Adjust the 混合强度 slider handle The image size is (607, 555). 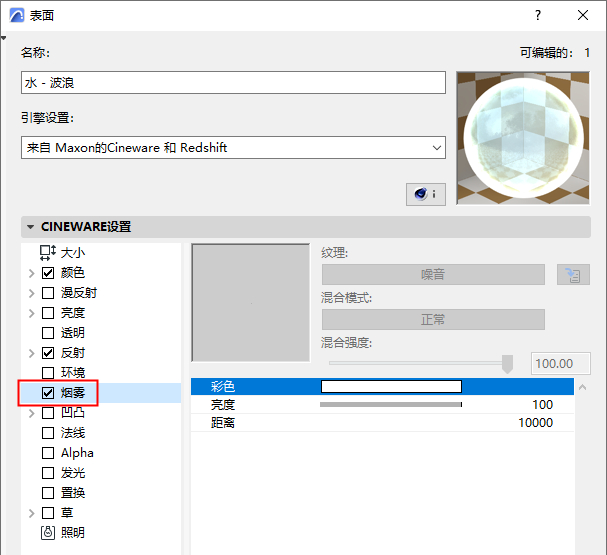click(507, 364)
